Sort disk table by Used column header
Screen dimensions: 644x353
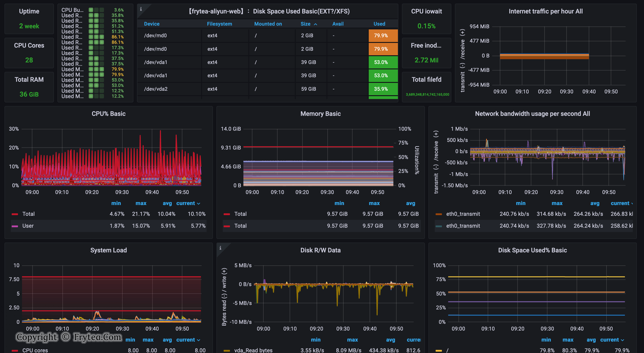[x=379, y=24]
